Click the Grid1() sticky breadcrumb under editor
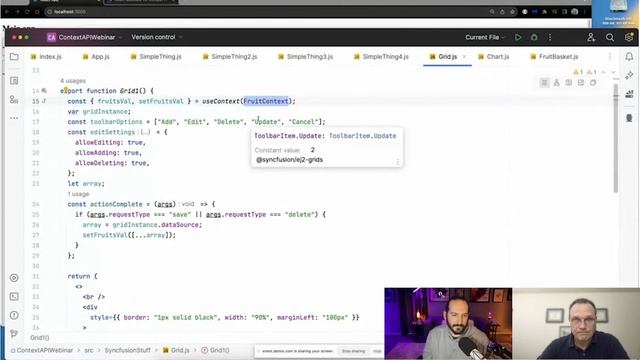 coord(40,338)
